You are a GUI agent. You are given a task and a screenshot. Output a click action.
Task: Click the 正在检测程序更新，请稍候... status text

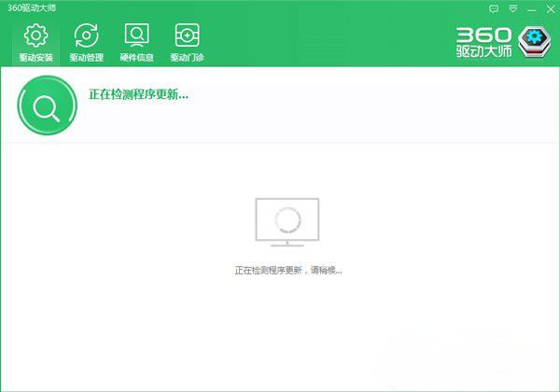[288, 271]
